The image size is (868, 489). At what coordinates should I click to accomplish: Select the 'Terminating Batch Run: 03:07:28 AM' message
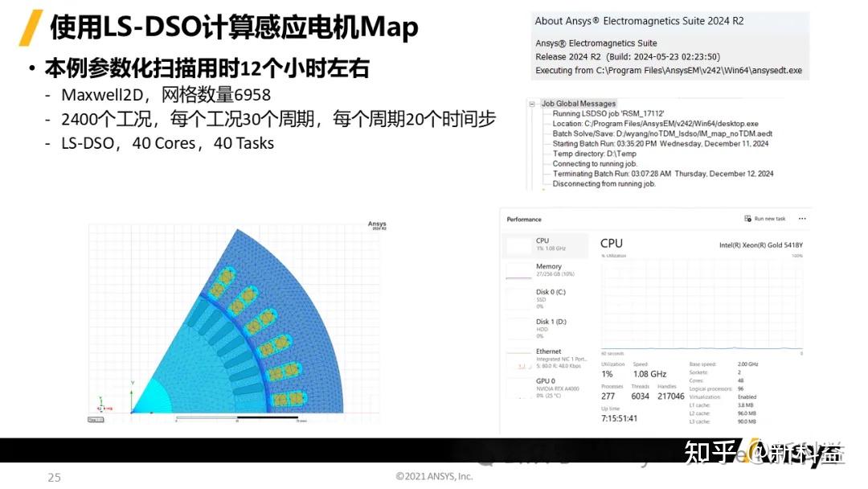(x=663, y=174)
